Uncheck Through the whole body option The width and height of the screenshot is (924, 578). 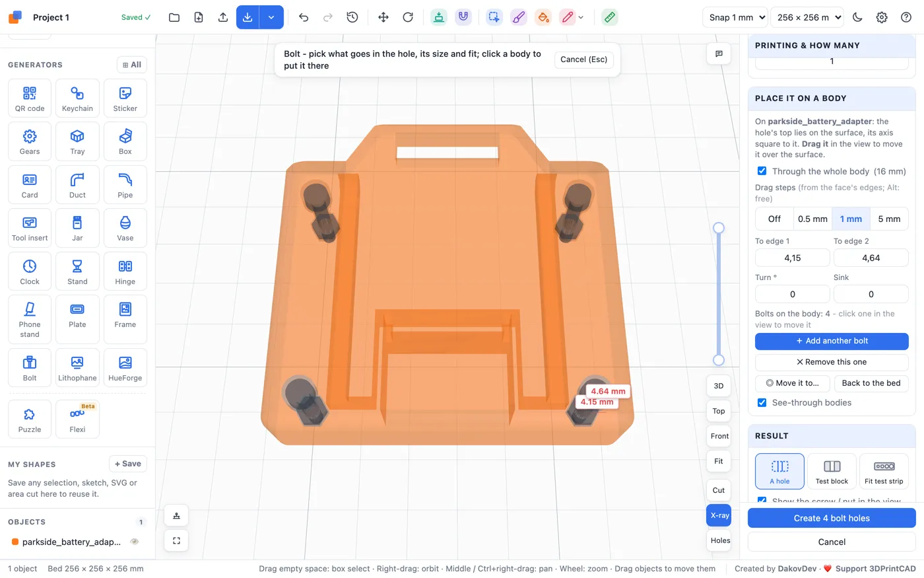(762, 171)
